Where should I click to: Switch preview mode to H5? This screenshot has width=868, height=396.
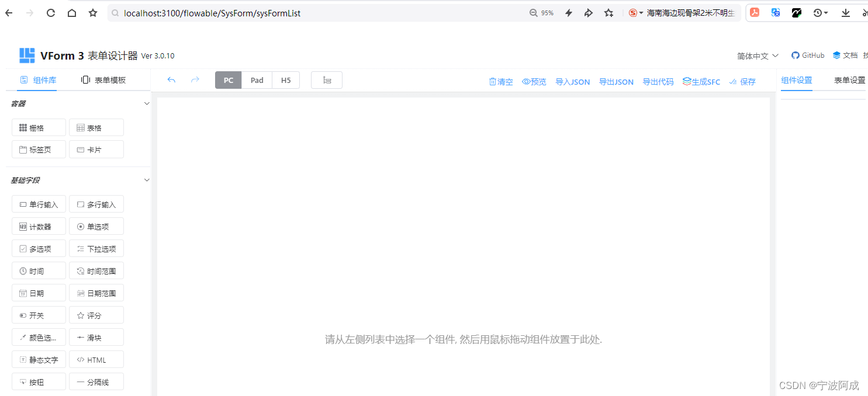286,80
